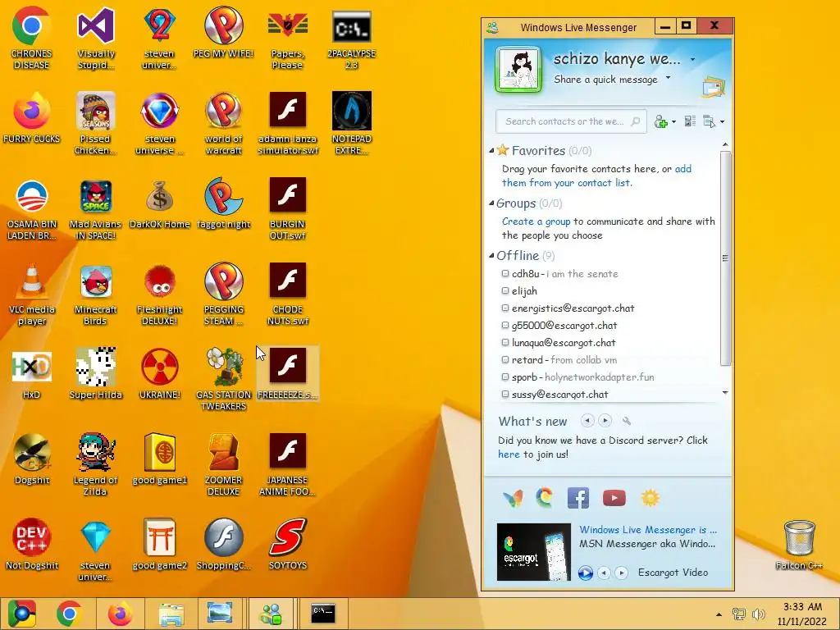Open the Messenger menu dropdown arrow

point(722,122)
